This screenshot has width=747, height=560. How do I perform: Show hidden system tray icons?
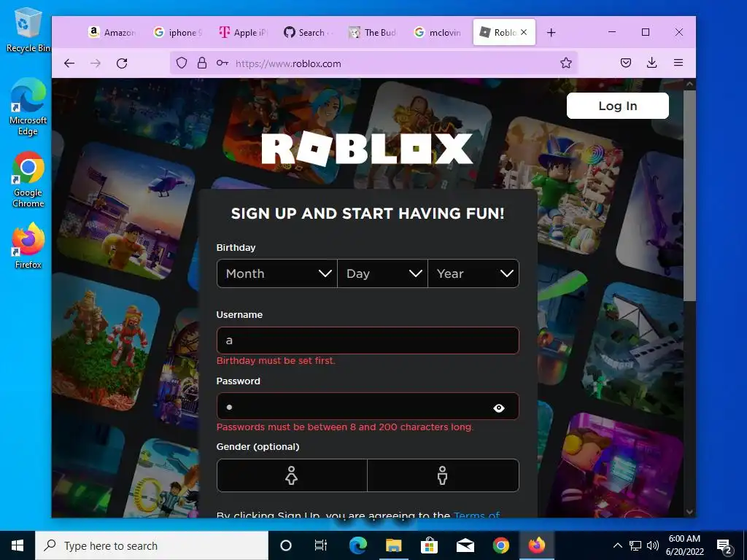[617, 545]
